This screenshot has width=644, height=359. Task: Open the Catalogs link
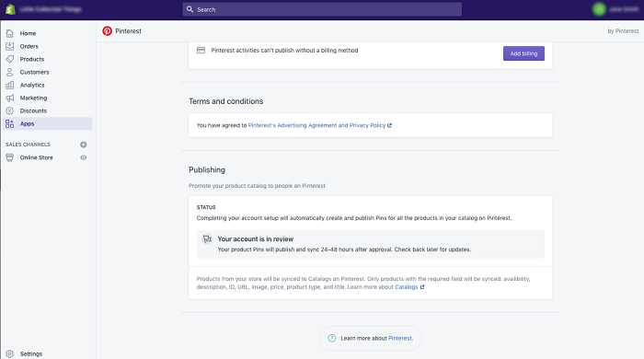[409, 287]
